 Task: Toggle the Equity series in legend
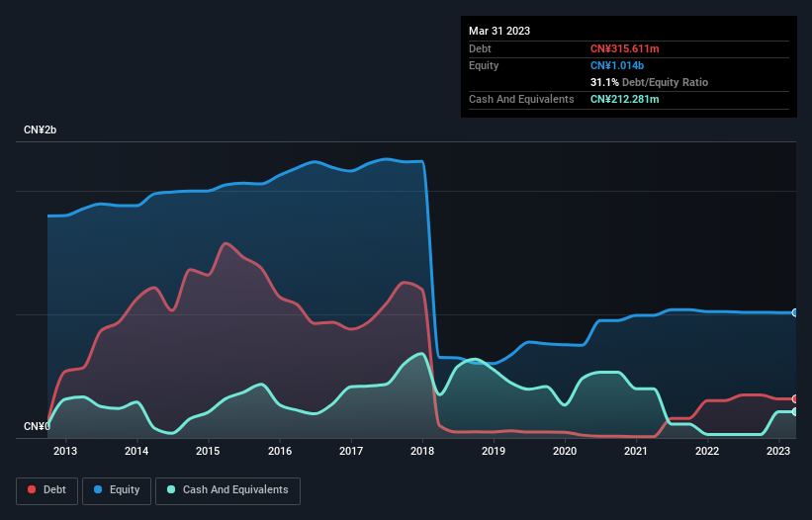[117, 490]
